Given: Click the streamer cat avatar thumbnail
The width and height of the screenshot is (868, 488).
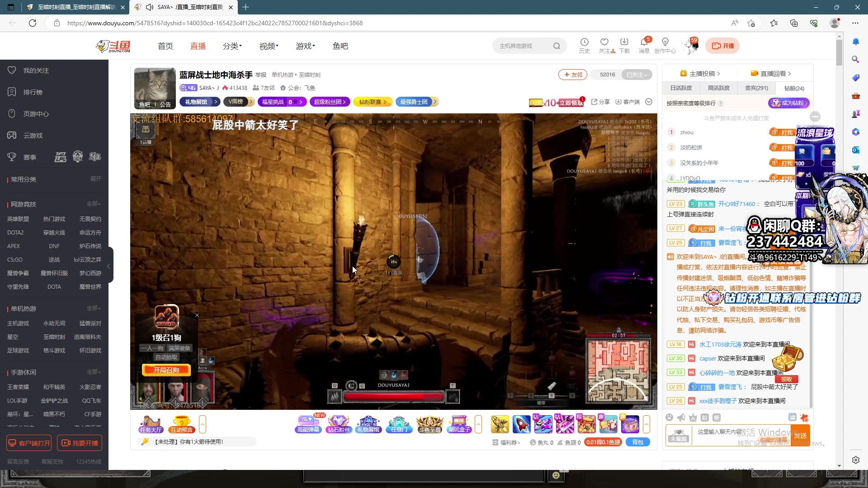Looking at the screenshot, I should click(x=155, y=88).
